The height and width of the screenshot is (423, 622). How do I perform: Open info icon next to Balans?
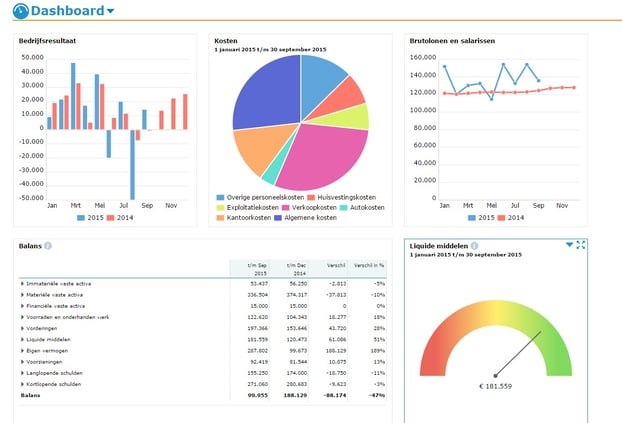(48, 246)
